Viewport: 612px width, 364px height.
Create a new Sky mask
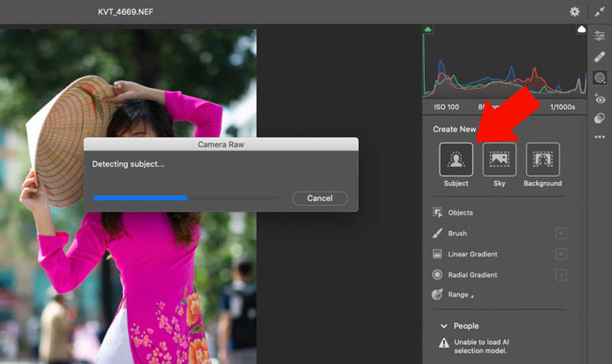click(x=499, y=159)
